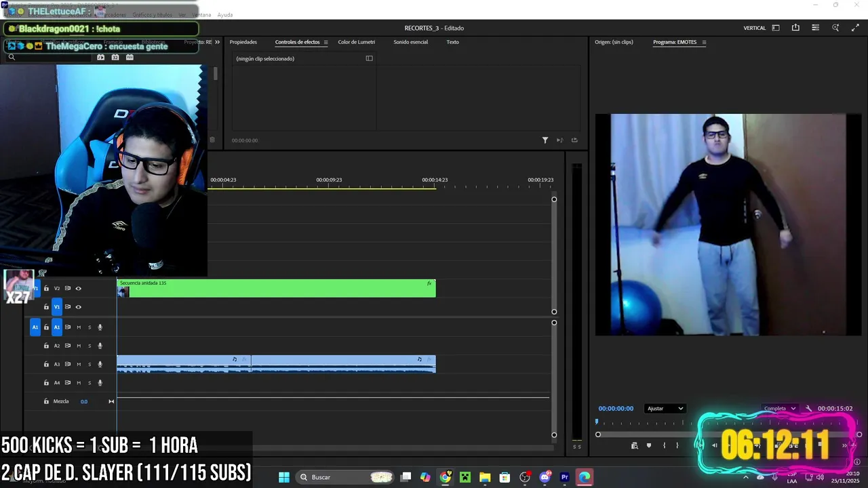Select the first audio clip on A3
Viewport: 868px width, 488px height.
click(x=184, y=364)
